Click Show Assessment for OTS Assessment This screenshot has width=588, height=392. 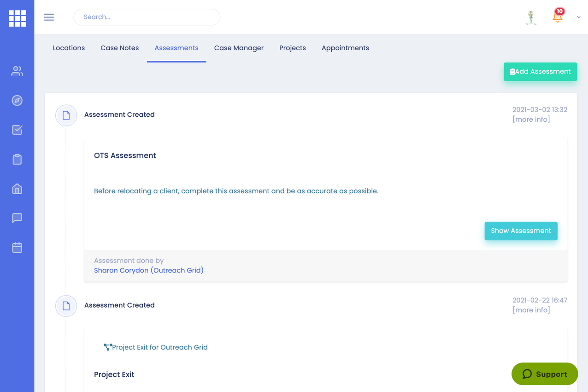click(x=521, y=231)
